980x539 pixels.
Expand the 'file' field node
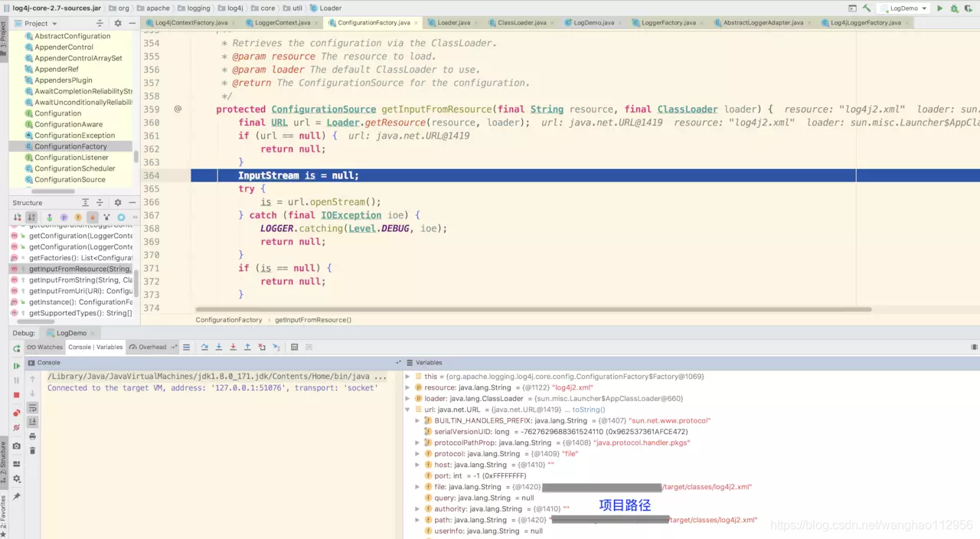point(418,487)
